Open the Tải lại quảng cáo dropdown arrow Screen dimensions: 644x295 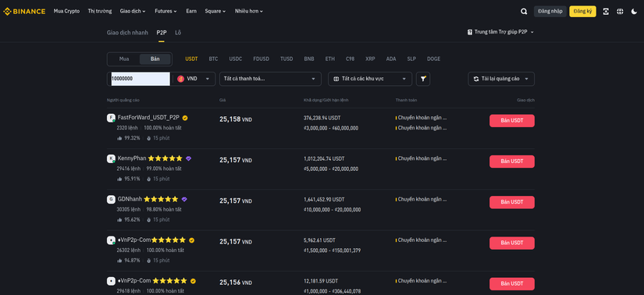pos(527,79)
